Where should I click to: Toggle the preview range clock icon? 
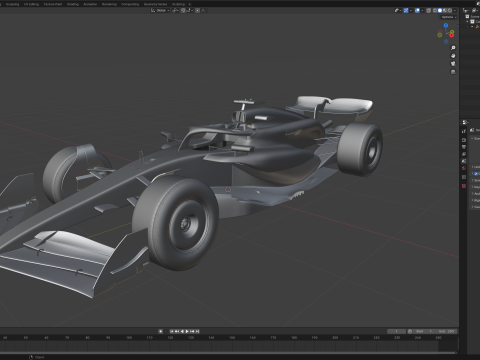(x=410, y=331)
